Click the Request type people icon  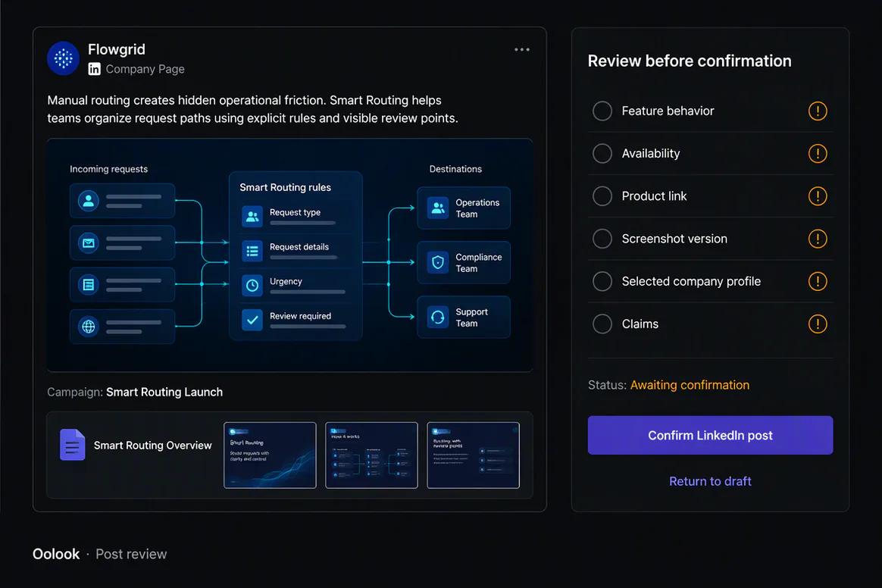252,216
